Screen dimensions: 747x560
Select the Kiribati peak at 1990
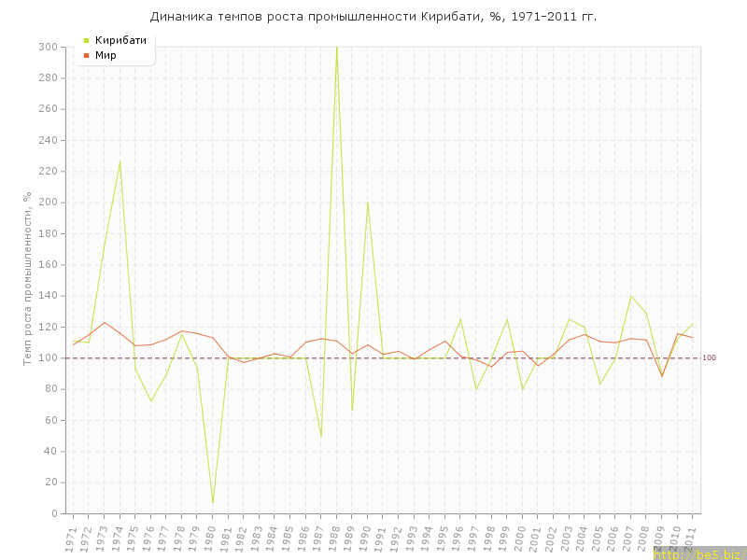pyautogui.click(x=367, y=203)
